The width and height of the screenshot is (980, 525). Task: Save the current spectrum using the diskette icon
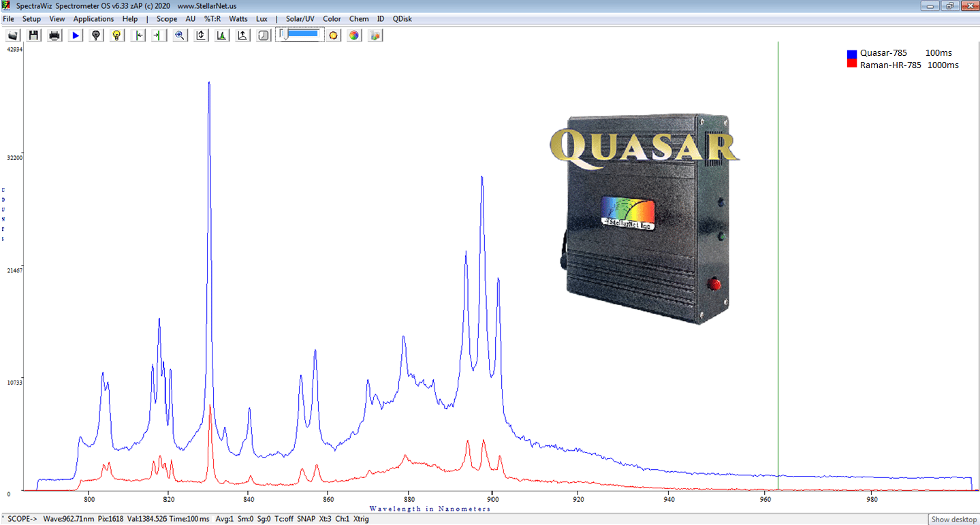click(x=33, y=35)
